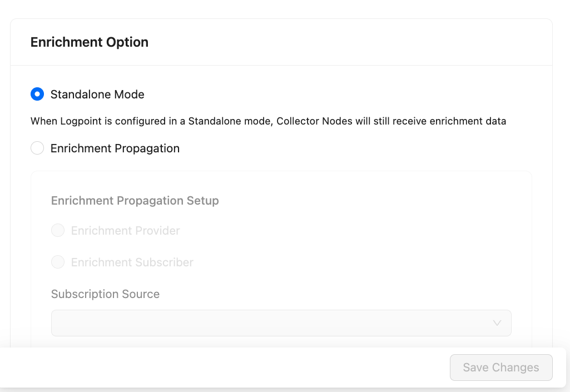Click the Standalone mode description text
Image resolution: width=570 pixels, height=392 pixels.
(269, 121)
